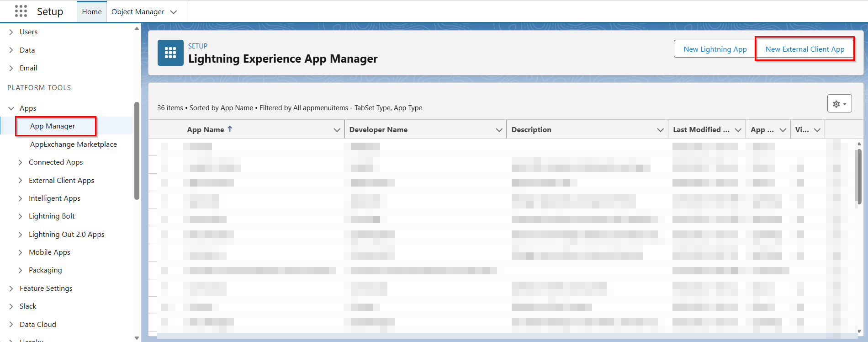The height and width of the screenshot is (342, 868).
Task: Sort by Last Modified column header
Action: [701, 130]
